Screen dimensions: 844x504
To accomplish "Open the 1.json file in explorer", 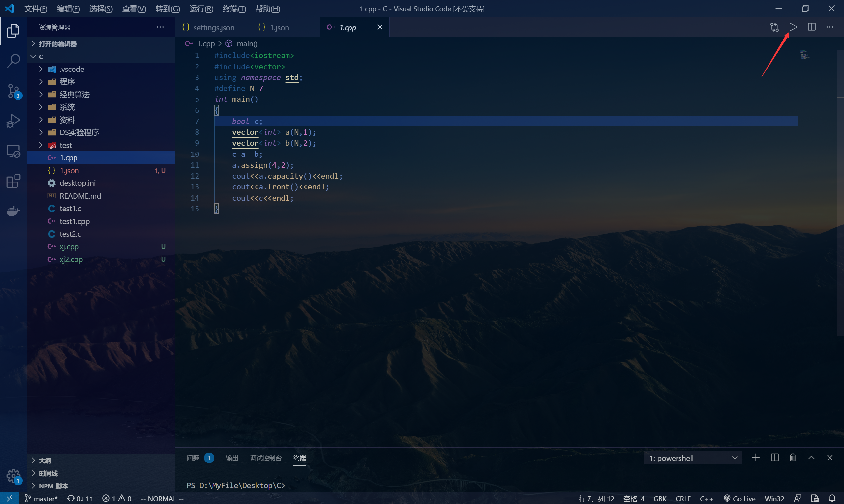I will [x=101, y=171].
